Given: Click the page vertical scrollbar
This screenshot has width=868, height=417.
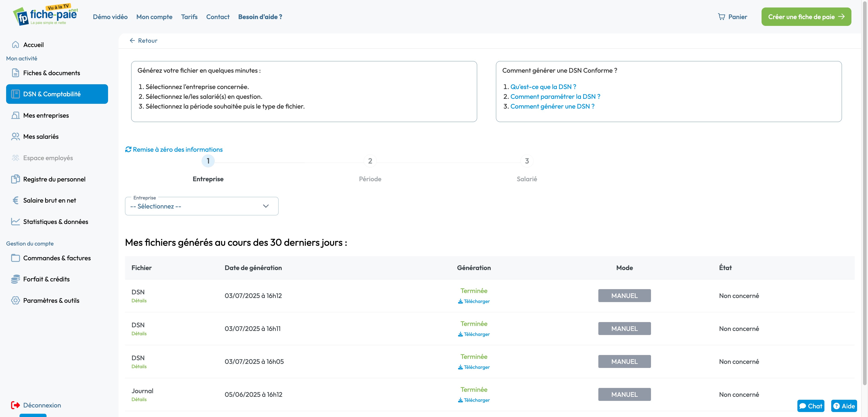Looking at the screenshot, I should coord(864,202).
